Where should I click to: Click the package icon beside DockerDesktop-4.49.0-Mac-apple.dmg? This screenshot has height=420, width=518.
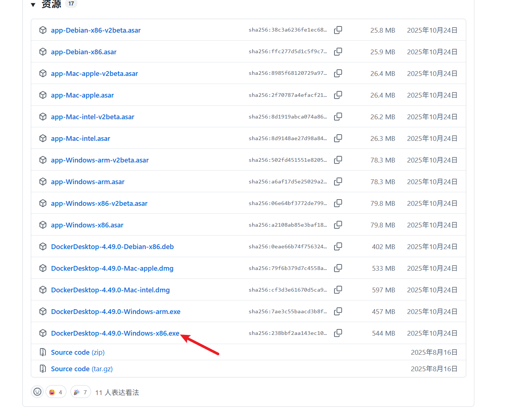(x=43, y=268)
